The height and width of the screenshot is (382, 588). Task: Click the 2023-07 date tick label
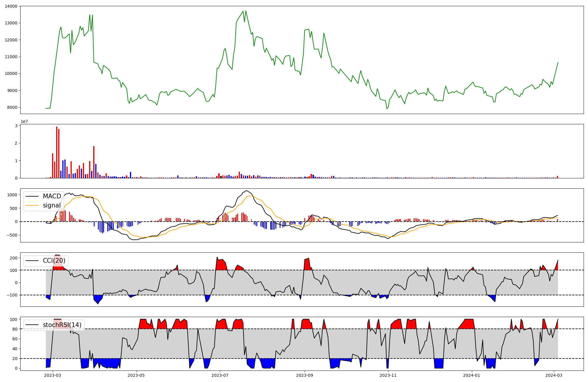(220, 375)
